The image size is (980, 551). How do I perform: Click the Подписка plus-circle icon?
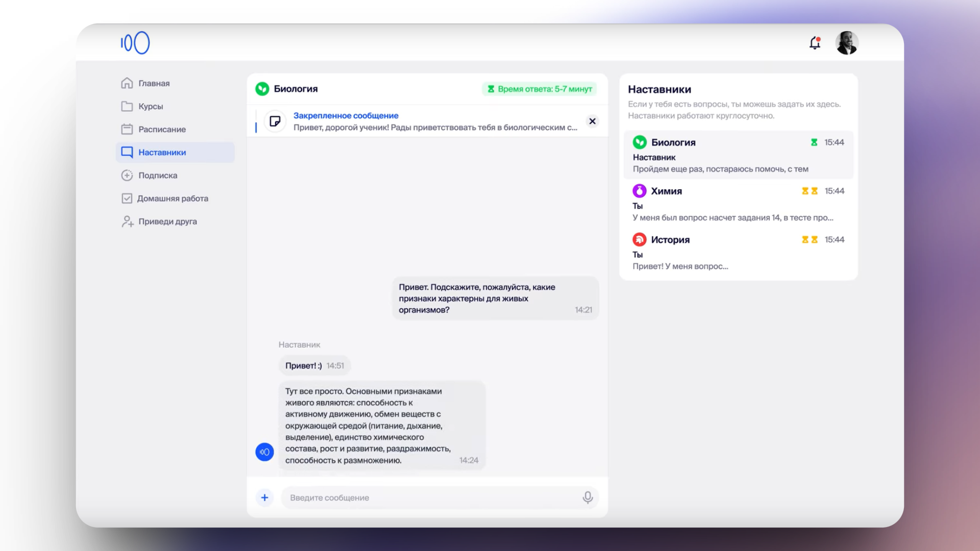pyautogui.click(x=127, y=175)
